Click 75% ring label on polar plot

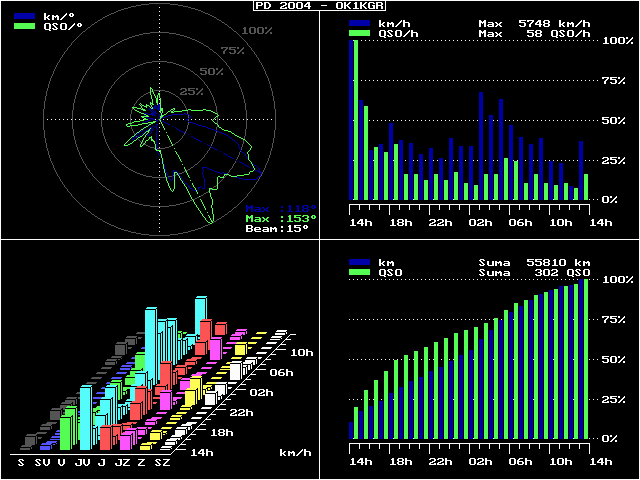coord(232,51)
